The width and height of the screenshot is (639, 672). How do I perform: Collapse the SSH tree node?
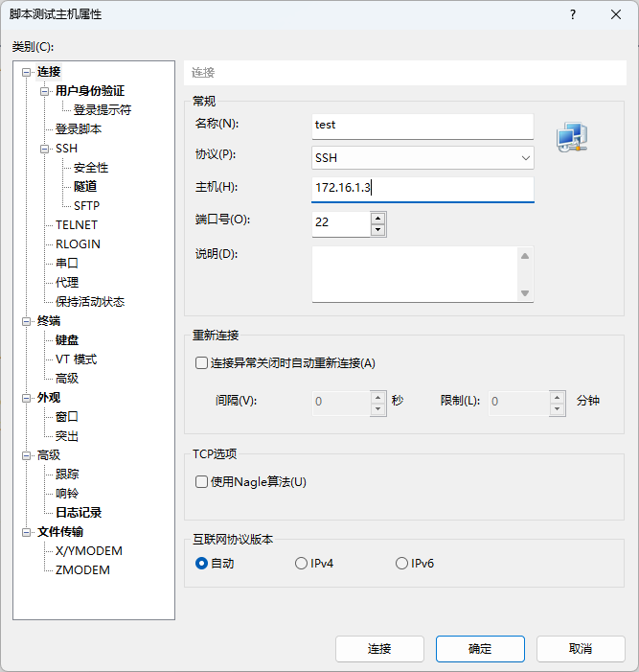tap(44, 149)
